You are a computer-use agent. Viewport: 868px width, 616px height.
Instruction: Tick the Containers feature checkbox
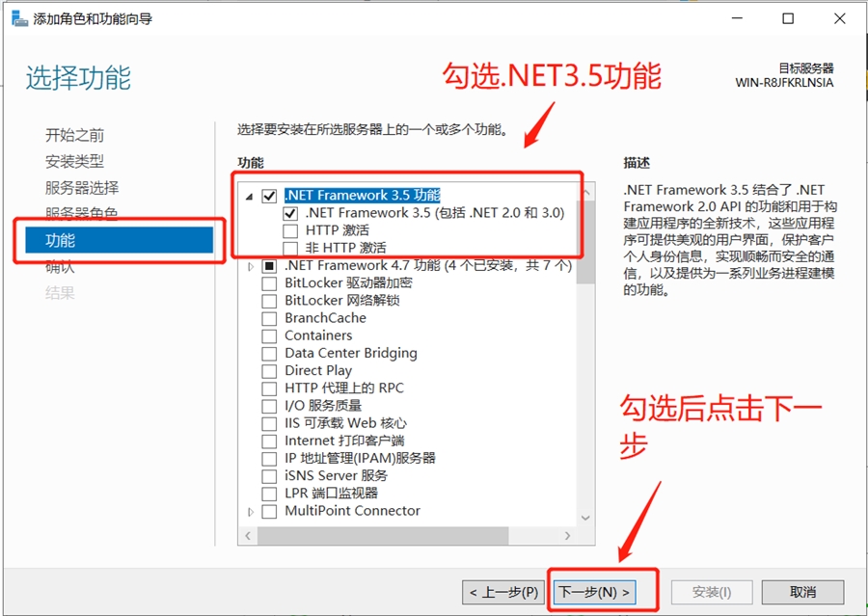tap(269, 335)
